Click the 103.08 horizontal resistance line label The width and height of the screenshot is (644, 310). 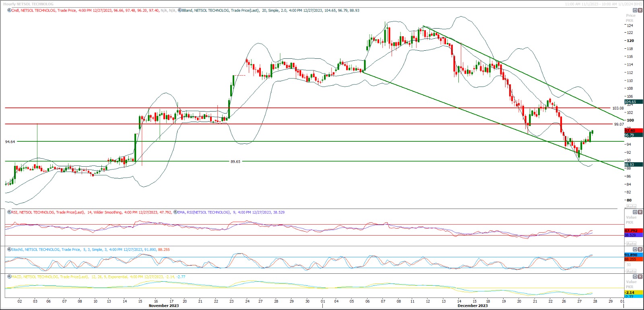(617, 108)
